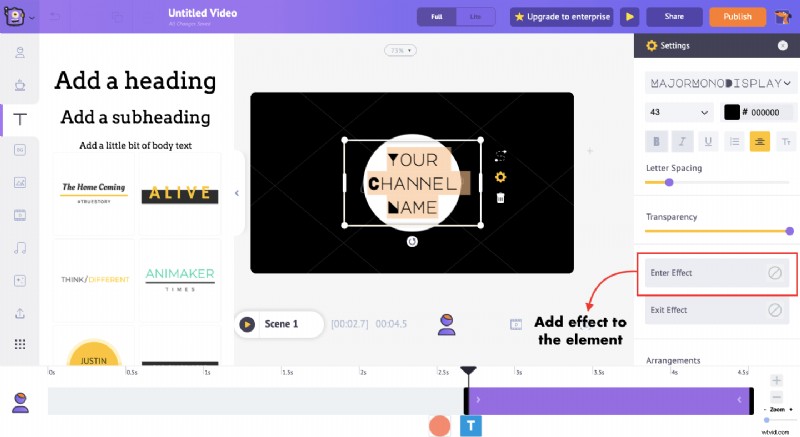Screen dimensions: 800x437
Task: Open the canvas zoom percentage dropdown
Action: (x=400, y=50)
